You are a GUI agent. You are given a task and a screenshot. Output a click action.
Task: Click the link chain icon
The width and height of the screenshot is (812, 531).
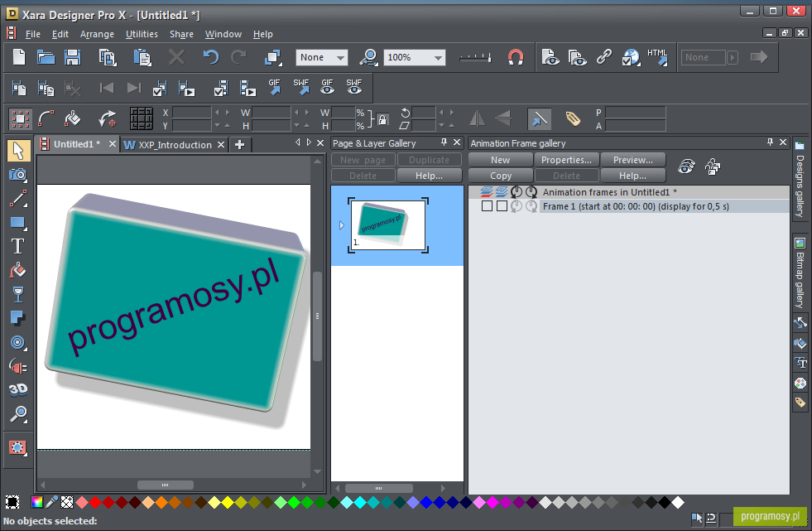click(x=603, y=57)
